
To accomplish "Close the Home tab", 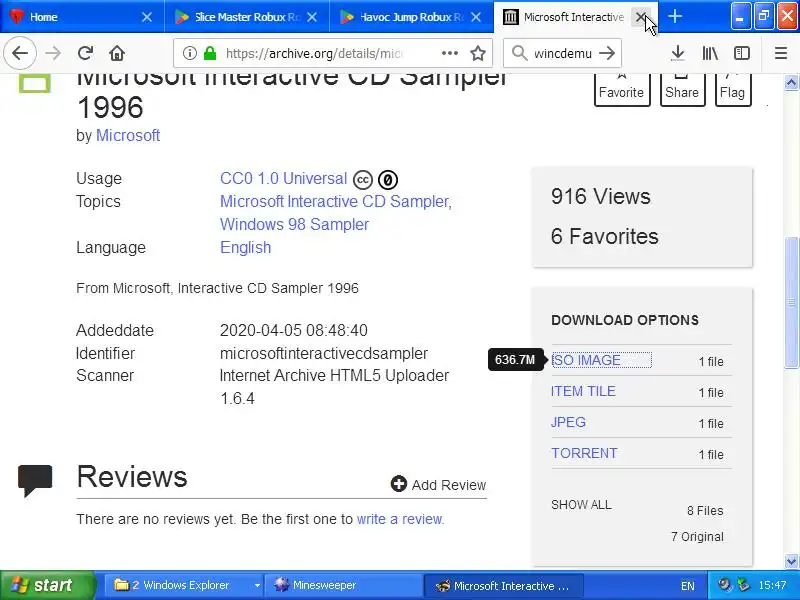I will [147, 17].
